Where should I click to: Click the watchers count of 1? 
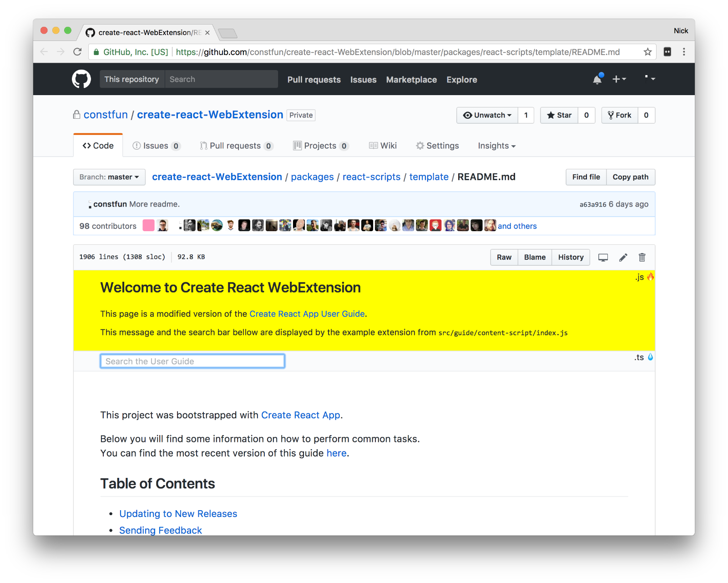(x=526, y=115)
